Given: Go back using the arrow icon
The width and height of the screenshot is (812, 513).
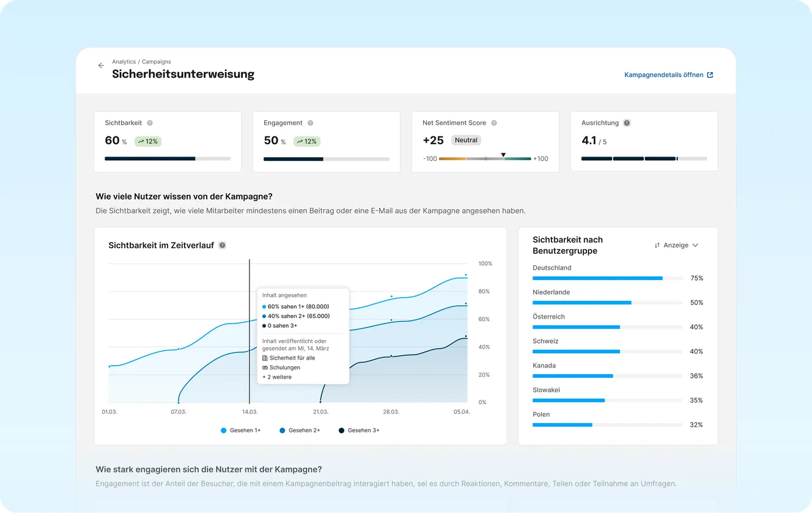Looking at the screenshot, I should pos(102,65).
